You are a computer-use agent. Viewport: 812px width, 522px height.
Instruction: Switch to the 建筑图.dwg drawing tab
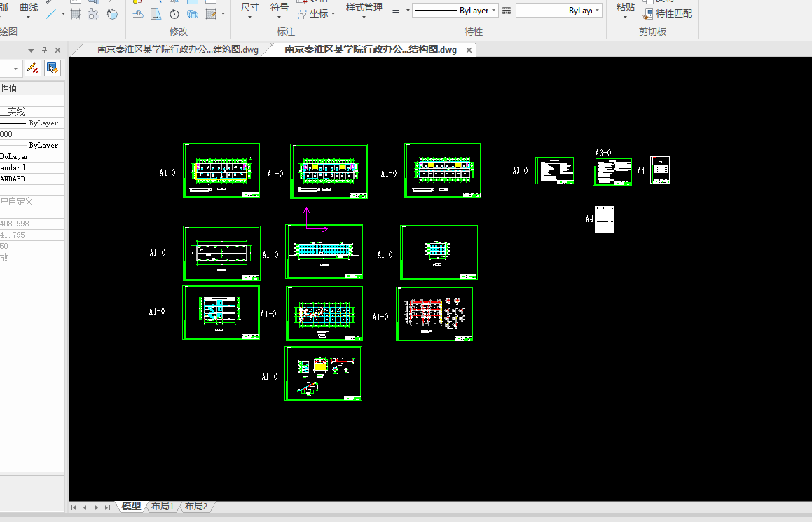pyautogui.click(x=177, y=50)
